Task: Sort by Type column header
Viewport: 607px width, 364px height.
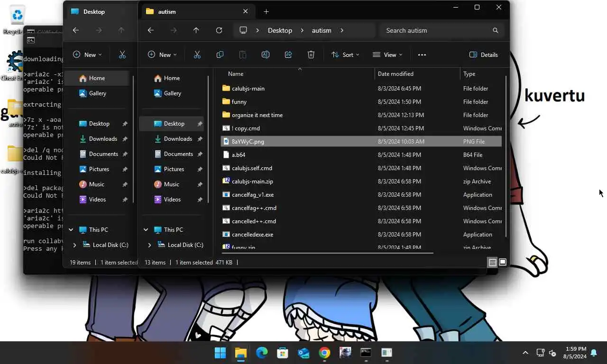Action: coord(469,74)
